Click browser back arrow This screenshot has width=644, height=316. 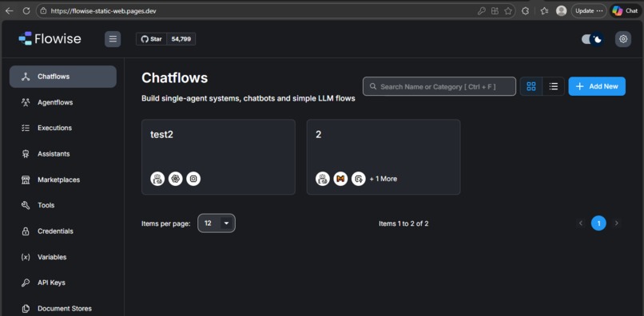pyautogui.click(x=9, y=11)
